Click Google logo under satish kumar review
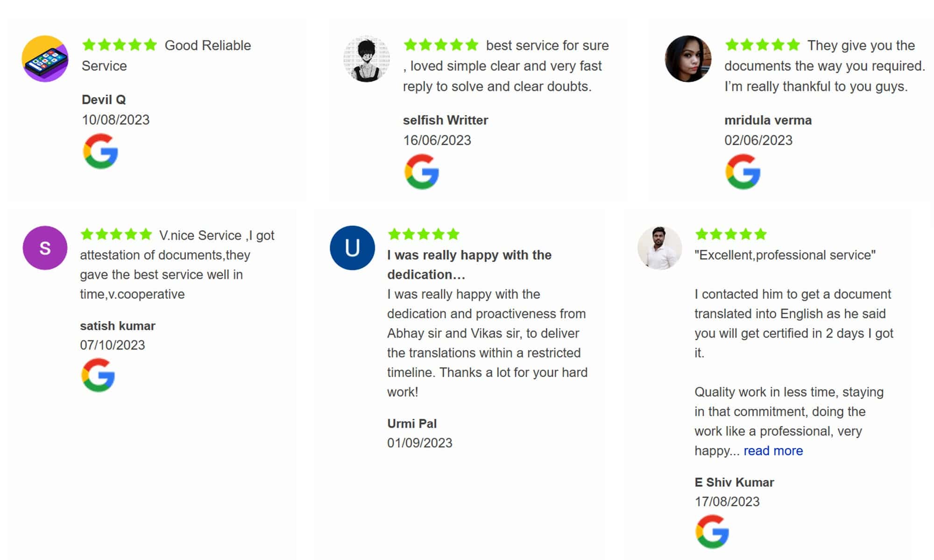The image size is (934, 560). point(98,375)
